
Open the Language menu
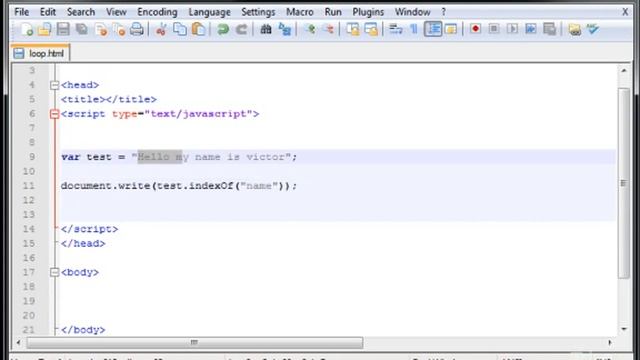tap(209, 12)
